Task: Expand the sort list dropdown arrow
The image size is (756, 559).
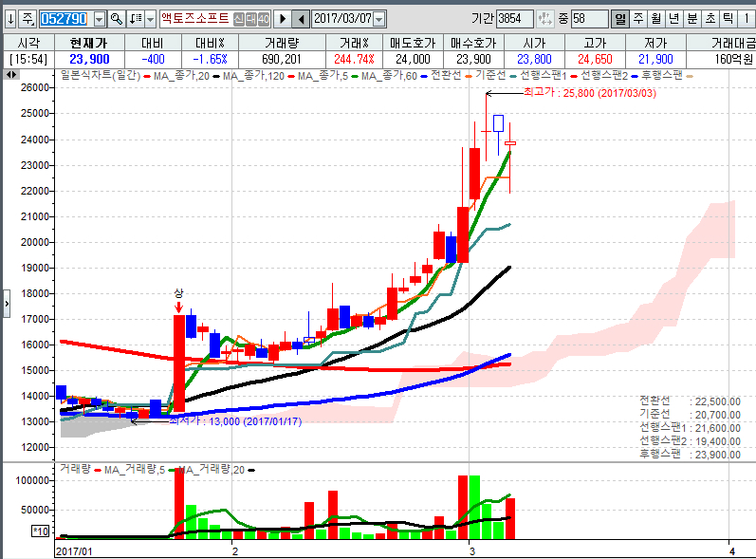Action: tap(150, 18)
